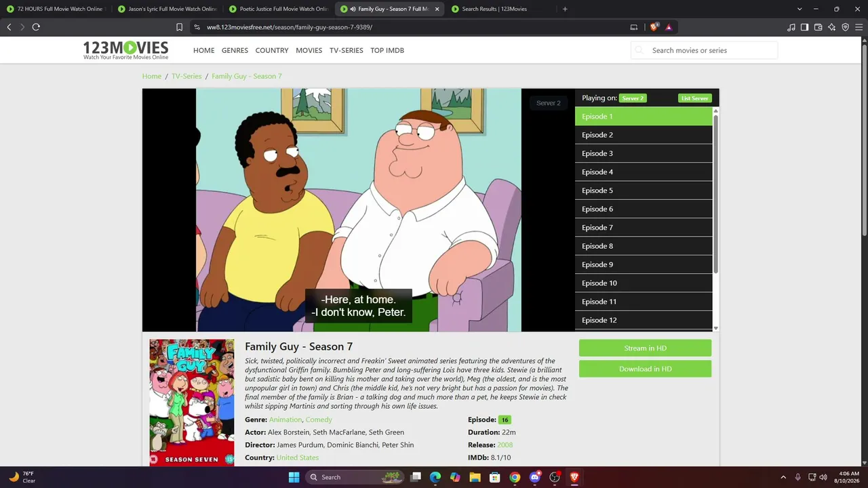The height and width of the screenshot is (488, 868).
Task: Open the browser main menu
Action: [859, 27]
